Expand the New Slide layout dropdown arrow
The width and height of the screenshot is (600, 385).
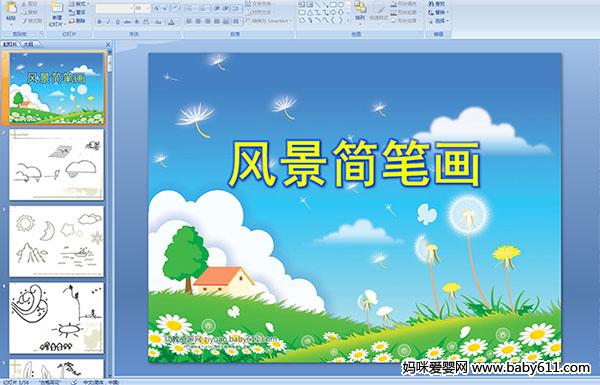tap(65, 24)
